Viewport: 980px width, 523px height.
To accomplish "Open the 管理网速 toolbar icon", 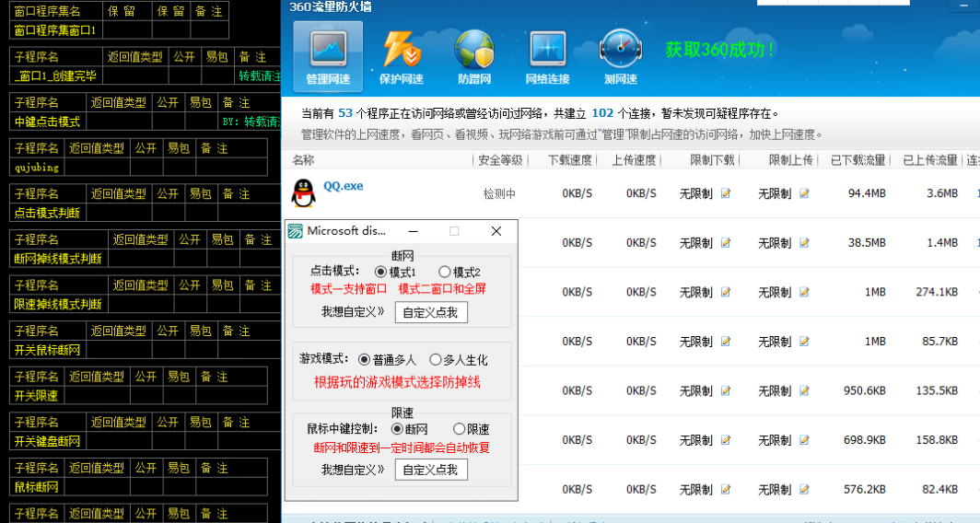I will pos(328,55).
